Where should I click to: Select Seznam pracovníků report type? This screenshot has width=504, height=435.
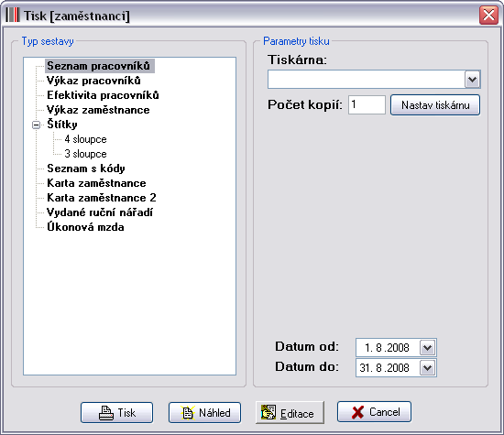[x=99, y=66]
